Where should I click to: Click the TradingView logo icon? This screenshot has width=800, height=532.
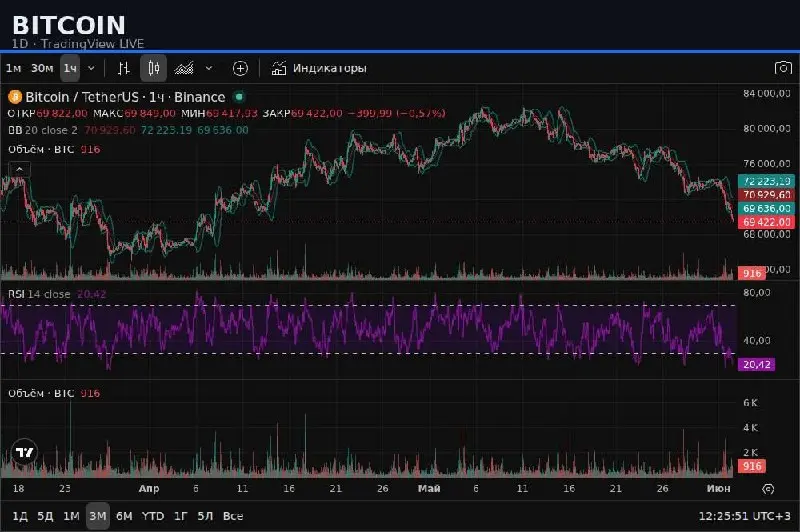click(24, 452)
